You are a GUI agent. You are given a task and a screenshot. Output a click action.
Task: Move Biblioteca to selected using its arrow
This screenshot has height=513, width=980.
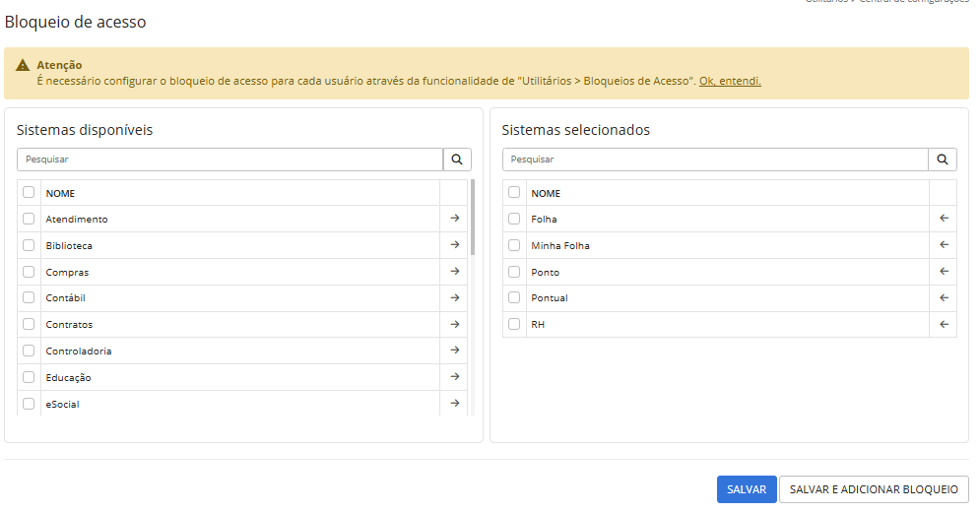(454, 245)
